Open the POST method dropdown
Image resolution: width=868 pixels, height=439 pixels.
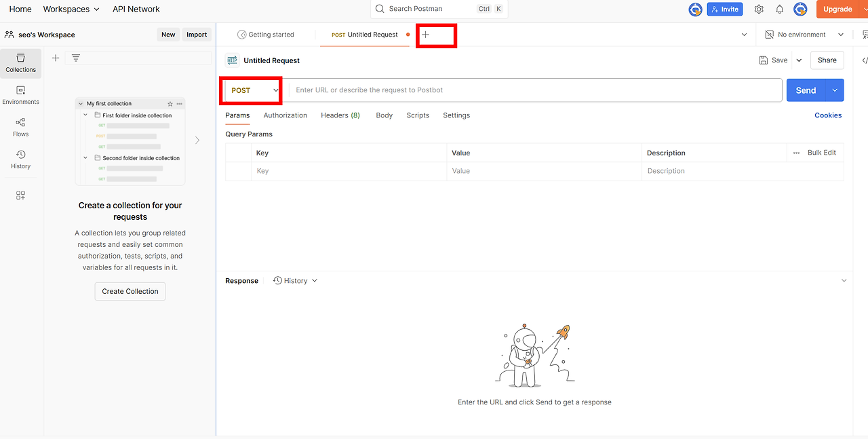tap(254, 90)
